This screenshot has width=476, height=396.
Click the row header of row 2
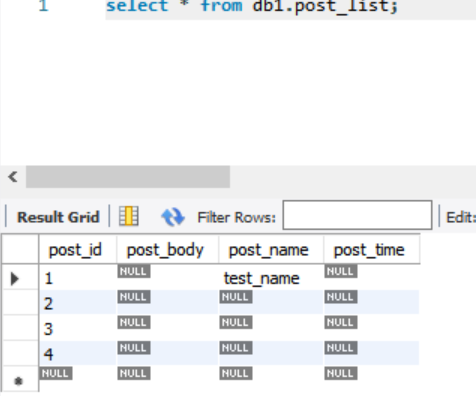[20, 303]
